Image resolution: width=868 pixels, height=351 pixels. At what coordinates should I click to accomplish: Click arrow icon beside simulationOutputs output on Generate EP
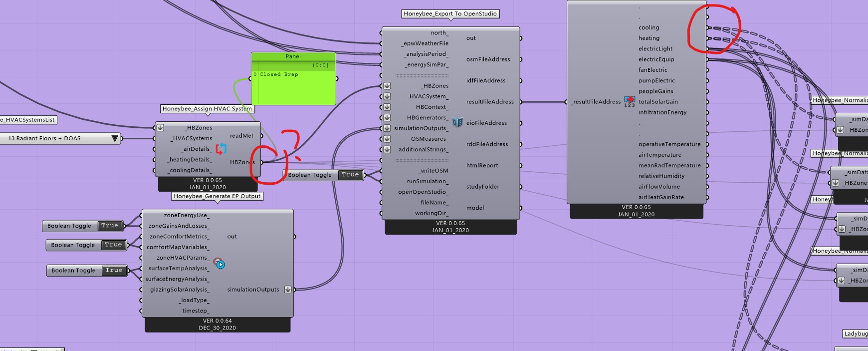pyautogui.click(x=288, y=290)
